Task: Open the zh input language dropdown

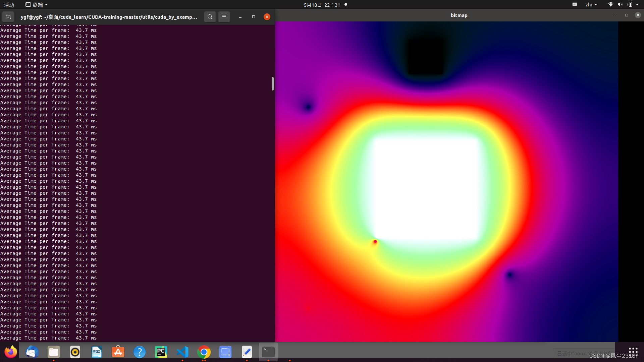Action: point(591,5)
